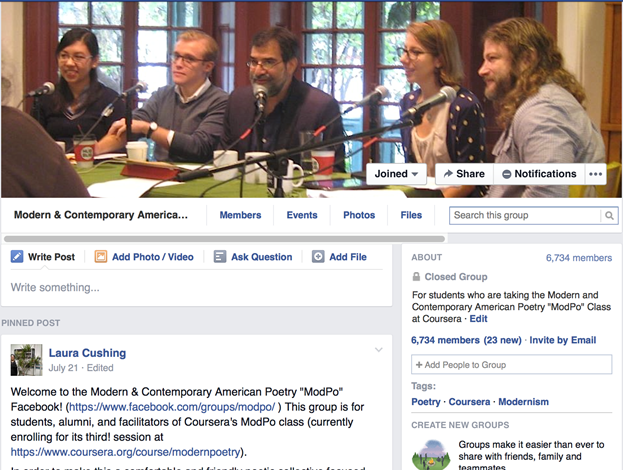Click the Modern & Contemporary America... group title
Image resolution: width=623 pixels, height=470 pixels.
[x=101, y=215]
